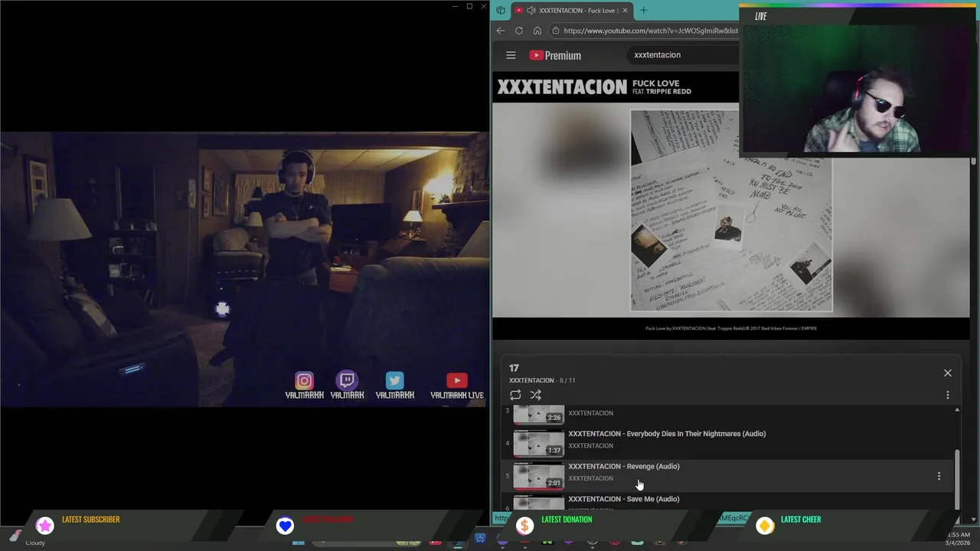Open the 2:26 duration video thumbnail
Viewport: 980px width, 551px height.
(x=538, y=415)
